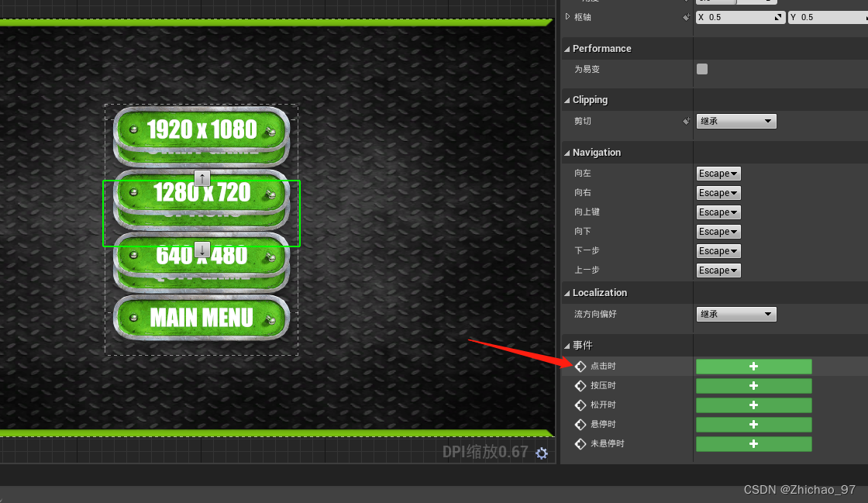Add keyframe icon next to 剪切

point(687,121)
